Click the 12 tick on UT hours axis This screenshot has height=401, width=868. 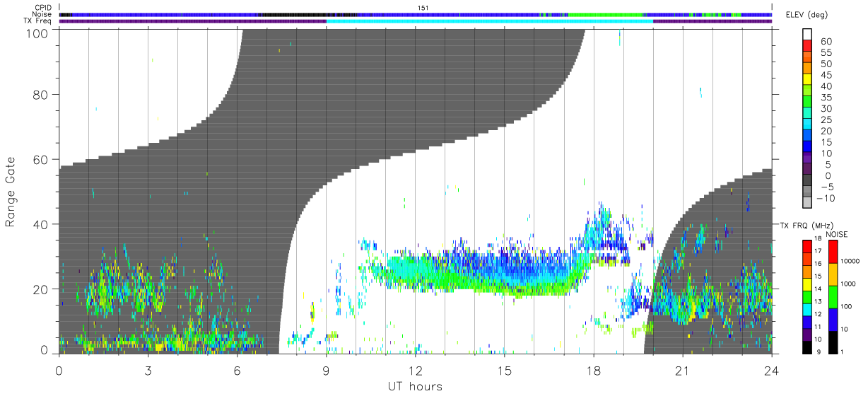click(x=415, y=371)
